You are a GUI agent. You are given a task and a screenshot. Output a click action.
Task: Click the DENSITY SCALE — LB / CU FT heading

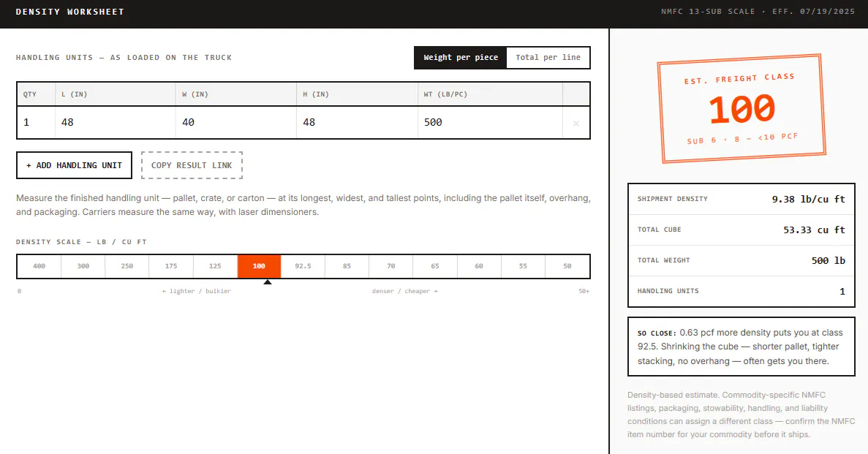[x=81, y=242]
